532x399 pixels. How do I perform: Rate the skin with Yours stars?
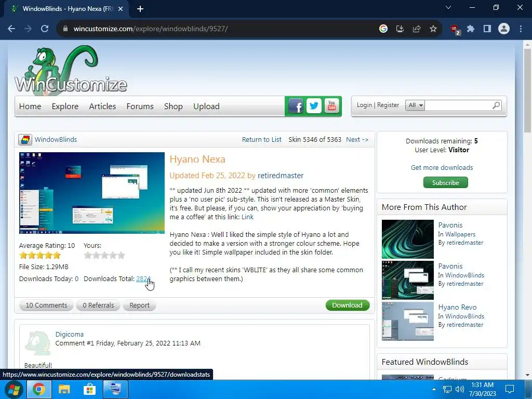pos(104,255)
